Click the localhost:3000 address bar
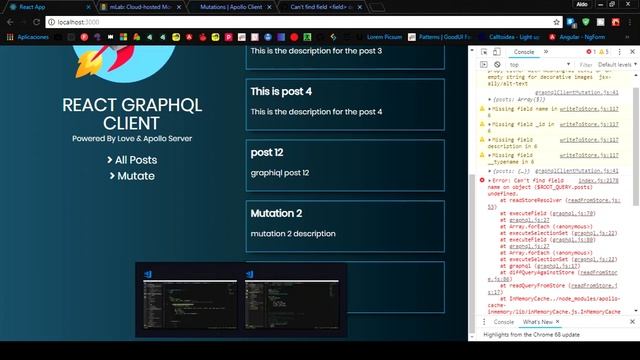 [304, 22]
